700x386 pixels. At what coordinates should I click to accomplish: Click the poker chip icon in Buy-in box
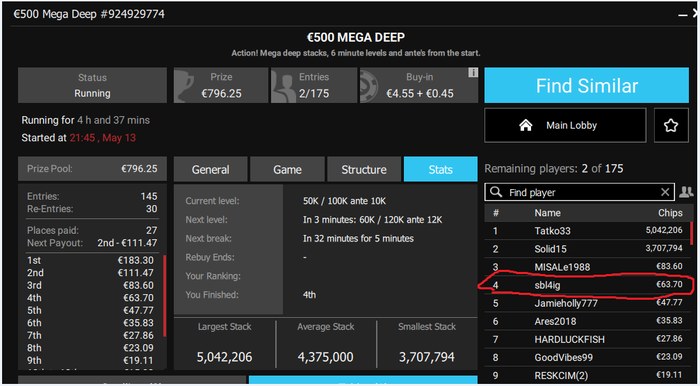coord(370,86)
